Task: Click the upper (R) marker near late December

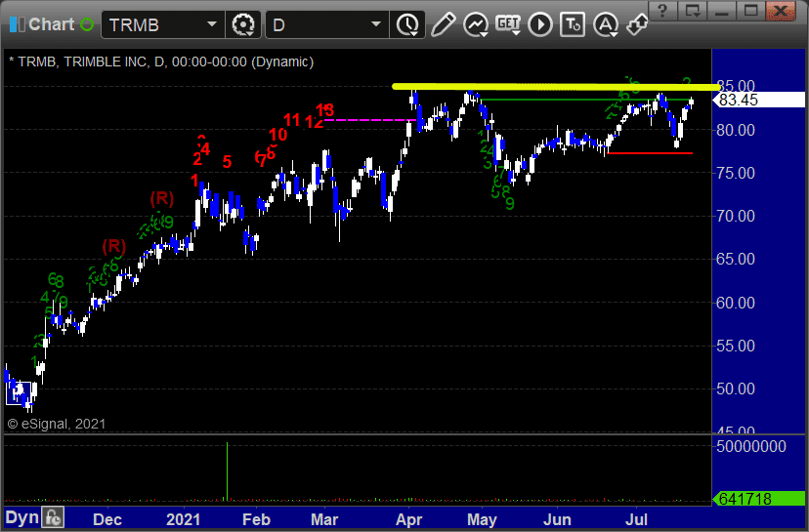Action: pos(161,198)
